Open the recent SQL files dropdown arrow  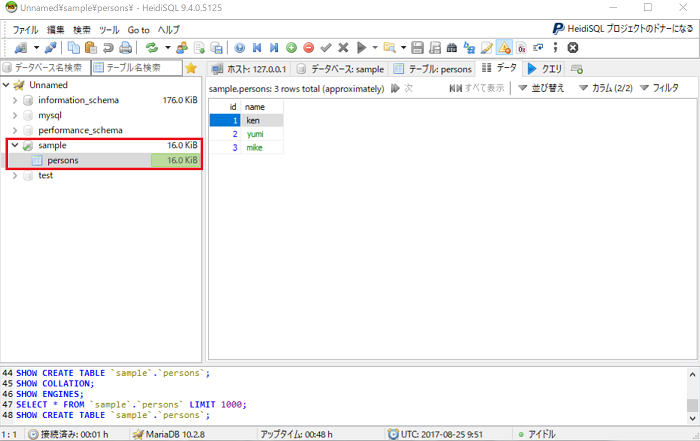(x=403, y=48)
